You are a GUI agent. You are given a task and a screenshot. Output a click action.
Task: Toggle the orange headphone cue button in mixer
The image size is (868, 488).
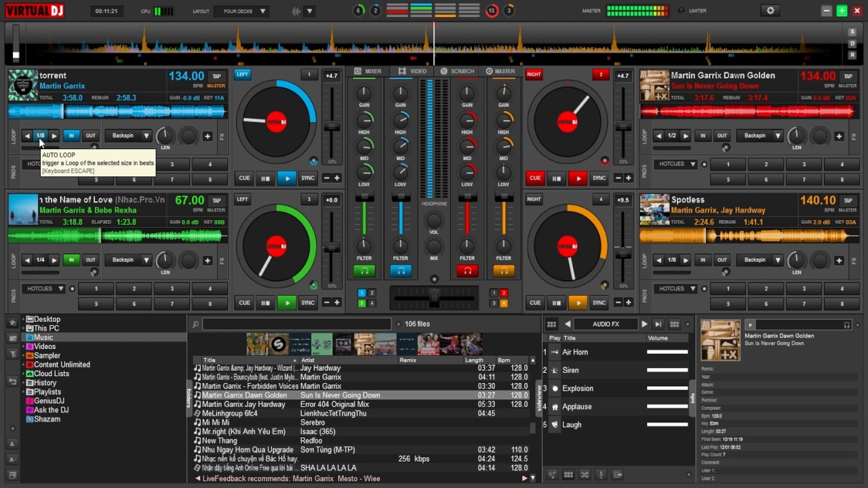[x=503, y=271]
